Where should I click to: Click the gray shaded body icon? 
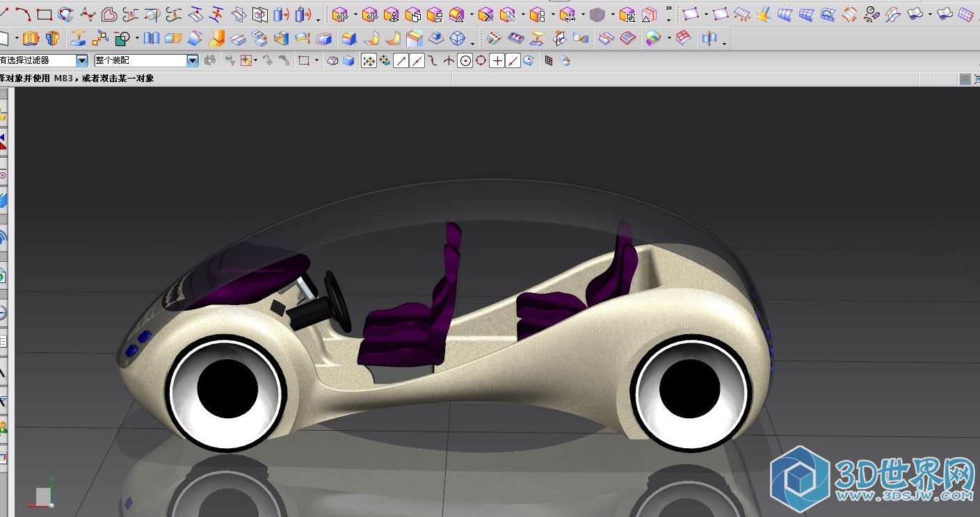597,15
